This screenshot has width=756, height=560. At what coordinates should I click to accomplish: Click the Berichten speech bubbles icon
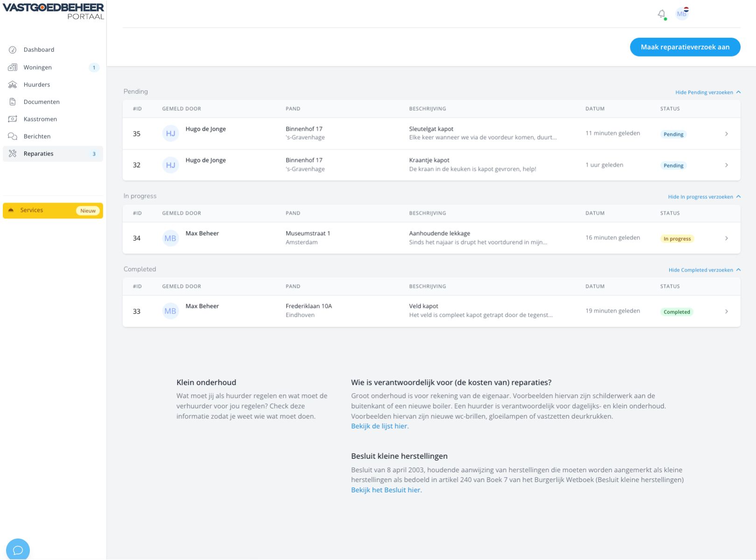coord(13,137)
